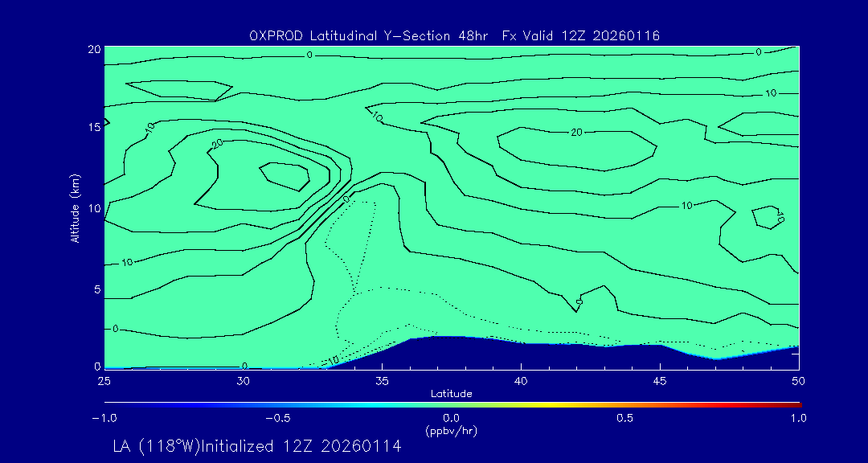Click the Altitude (km) vertical axis label

[75, 207]
